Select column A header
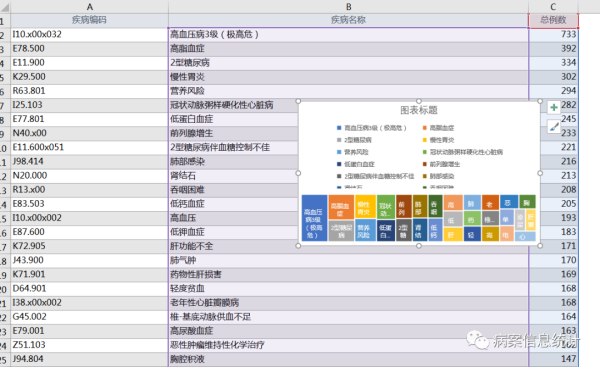Viewport: 600px width, 367px height. pos(90,7)
